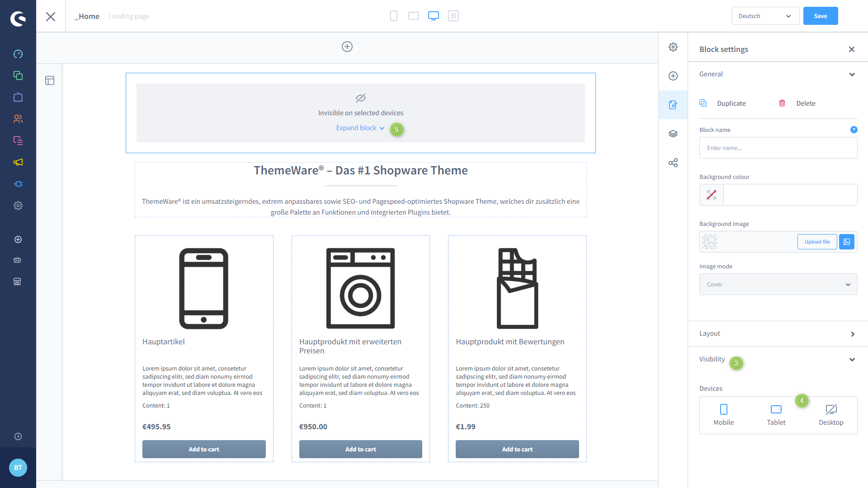This screenshot has height=488, width=868.
Task: Open the add blocks panel
Action: point(673,76)
